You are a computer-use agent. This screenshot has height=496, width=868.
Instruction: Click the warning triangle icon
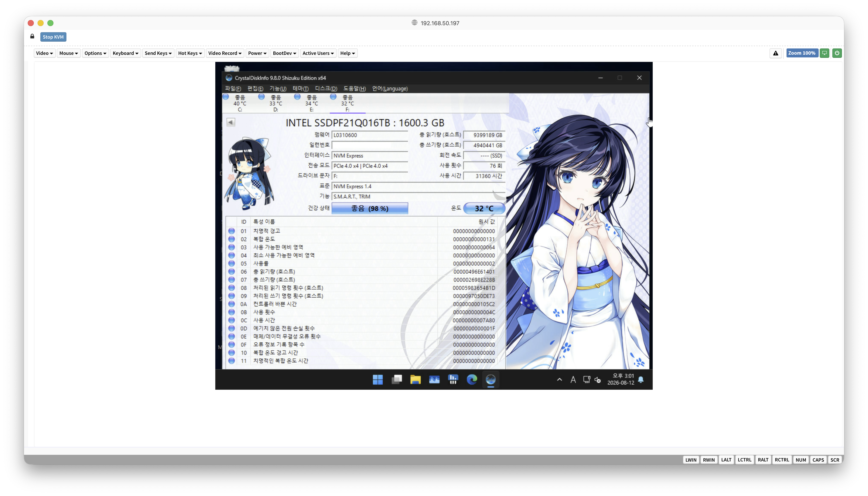(776, 53)
